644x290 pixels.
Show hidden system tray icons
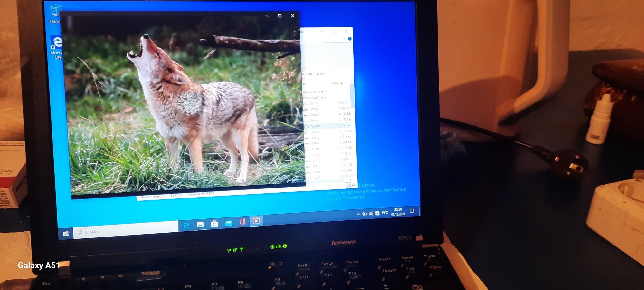358,214
